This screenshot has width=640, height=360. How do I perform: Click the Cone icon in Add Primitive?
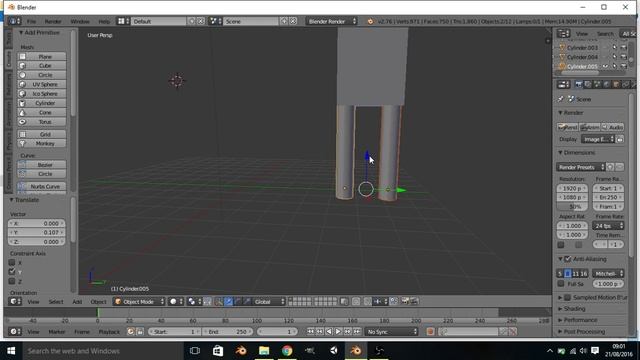[x=22, y=113]
